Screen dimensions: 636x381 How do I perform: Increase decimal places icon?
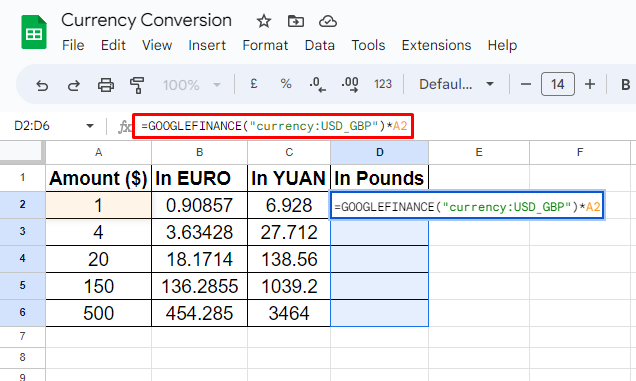click(350, 84)
